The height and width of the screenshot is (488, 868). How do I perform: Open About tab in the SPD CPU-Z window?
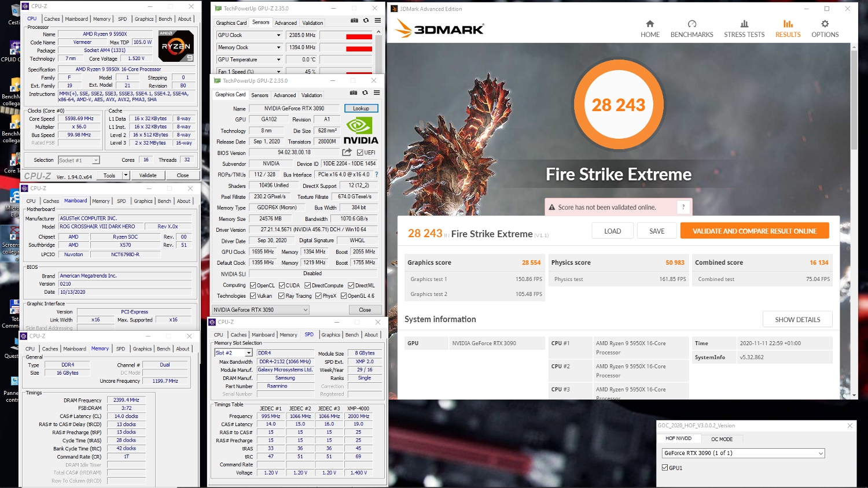(x=371, y=335)
